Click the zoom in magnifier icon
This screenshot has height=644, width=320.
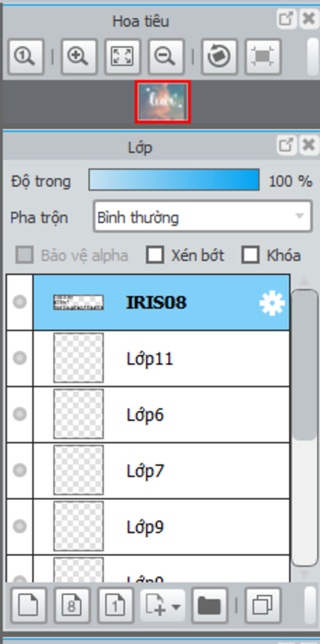pos(78,57)
